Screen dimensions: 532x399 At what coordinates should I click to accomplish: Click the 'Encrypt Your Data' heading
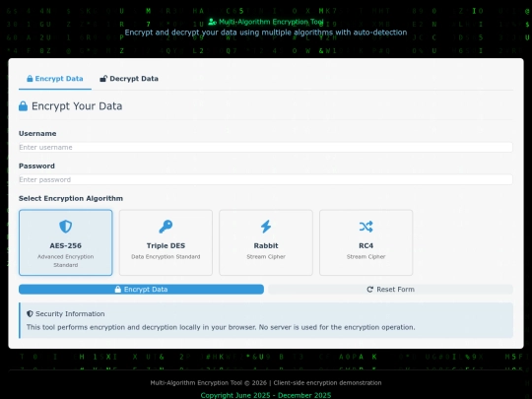click(77, 106)
